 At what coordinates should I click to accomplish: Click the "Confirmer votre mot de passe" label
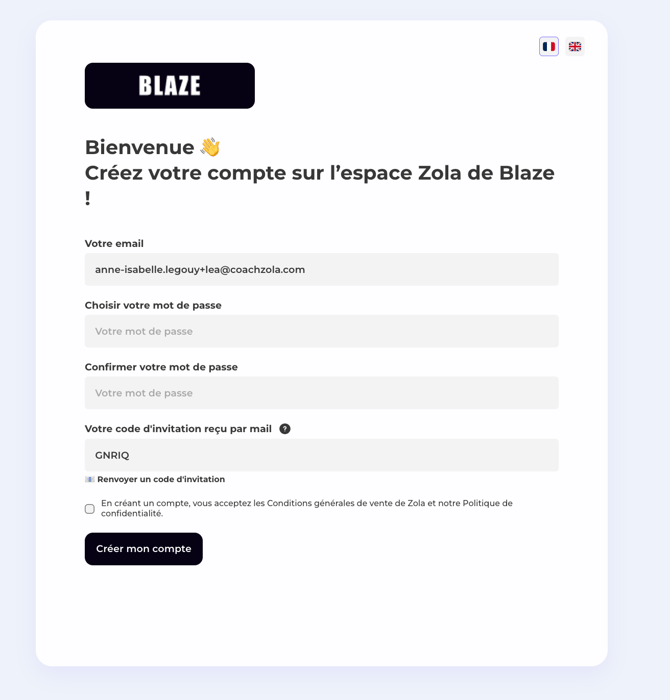pos(161,367)
